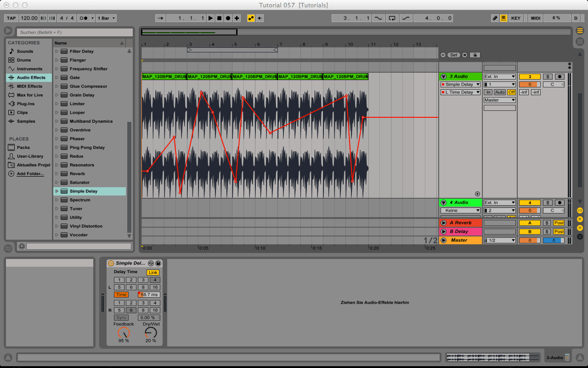Click the Stop button in transport
588x368 pixels.
(219, 18)
